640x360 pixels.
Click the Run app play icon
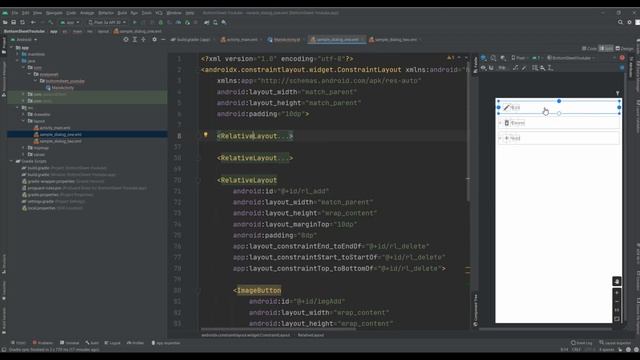[135, 22]
